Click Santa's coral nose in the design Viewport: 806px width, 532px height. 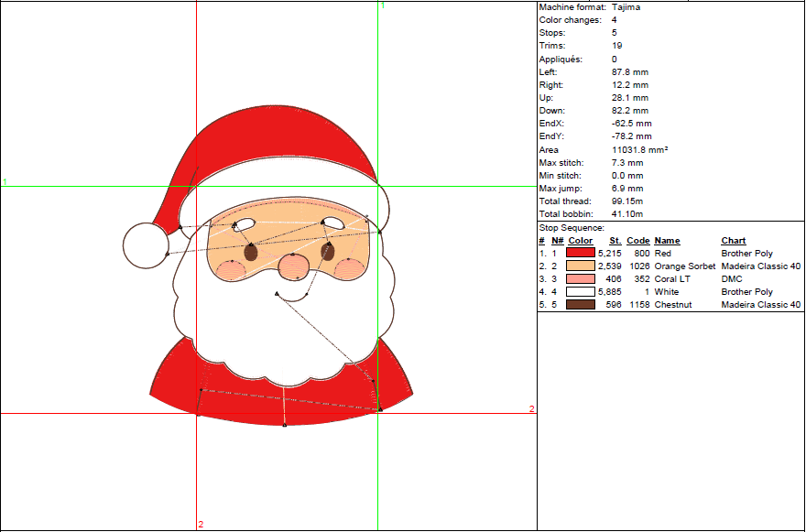[x=292, y=266]
